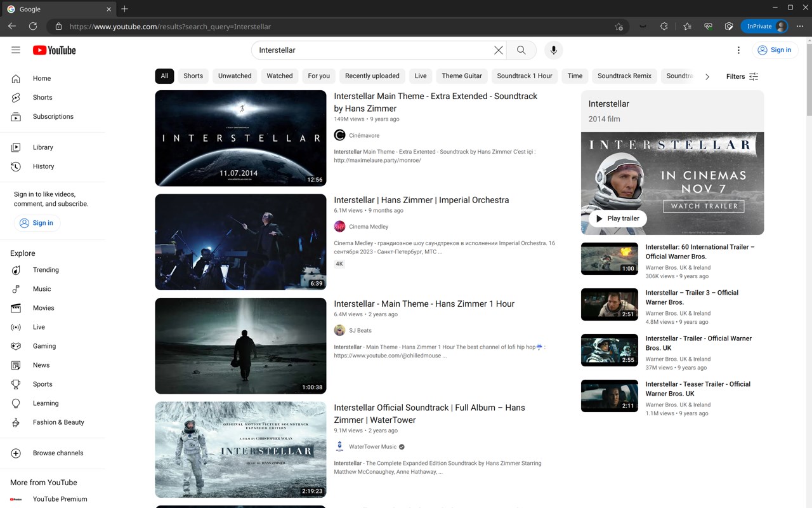This screenshot has height=508, width=812.
Task: Go back with the browser back arrow
Action: [x=12, y=27]
